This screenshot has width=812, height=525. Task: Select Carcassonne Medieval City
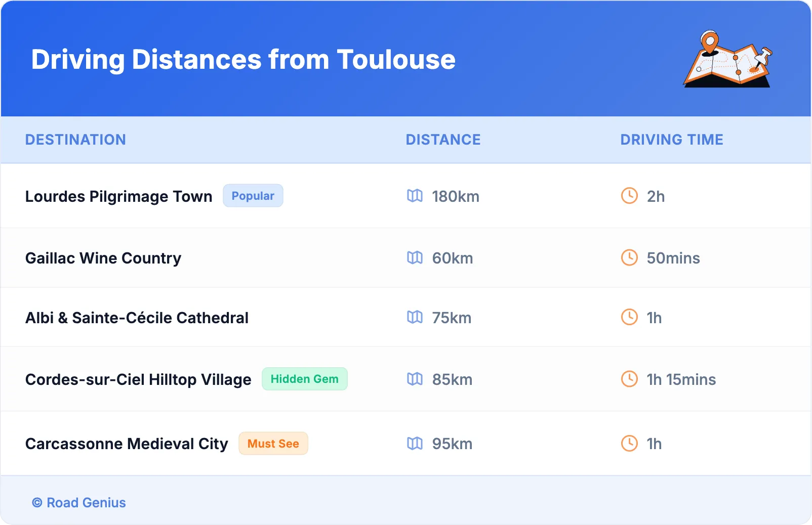pos(127,444)
